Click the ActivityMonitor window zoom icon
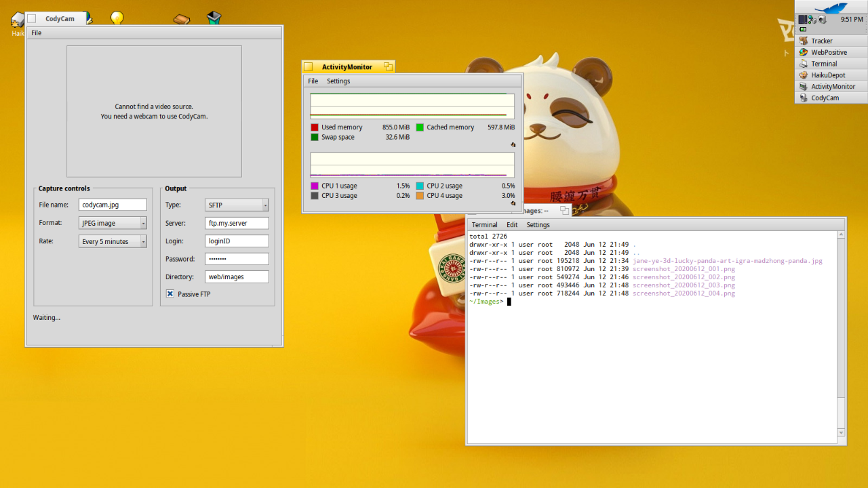 pos(388,66)
